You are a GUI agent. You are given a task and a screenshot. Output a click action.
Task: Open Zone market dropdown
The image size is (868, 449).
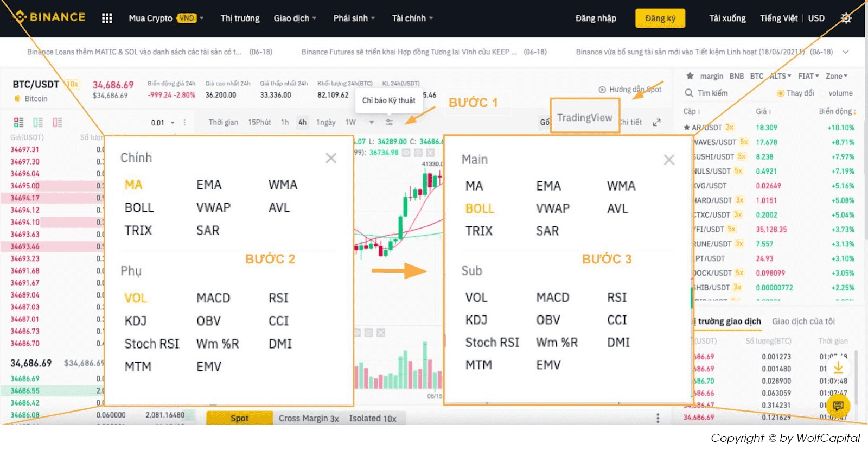837,76
